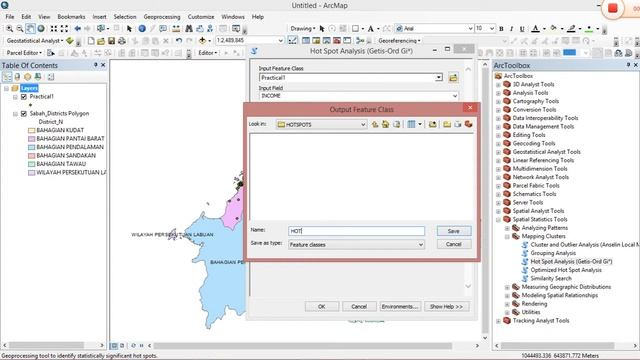Viewport: 640px width, 360px height.
Task: Select Similarity Search tool
Action: point(551,278)
